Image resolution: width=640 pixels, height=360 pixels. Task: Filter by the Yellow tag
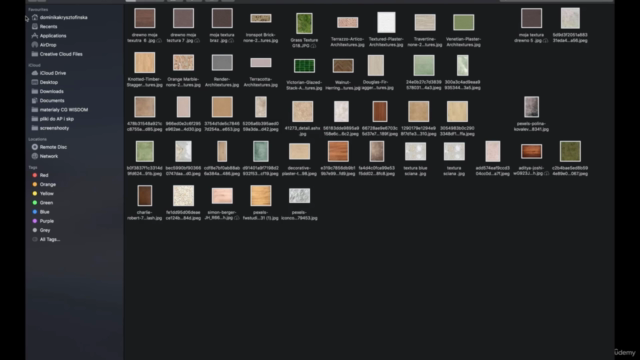(43, 193)
